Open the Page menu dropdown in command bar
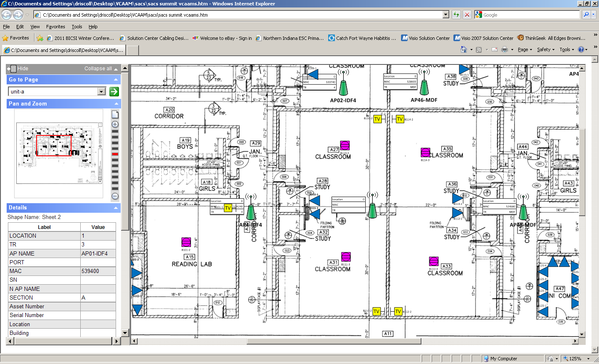The width and height of the screenshot is (599, 364). 525,49
